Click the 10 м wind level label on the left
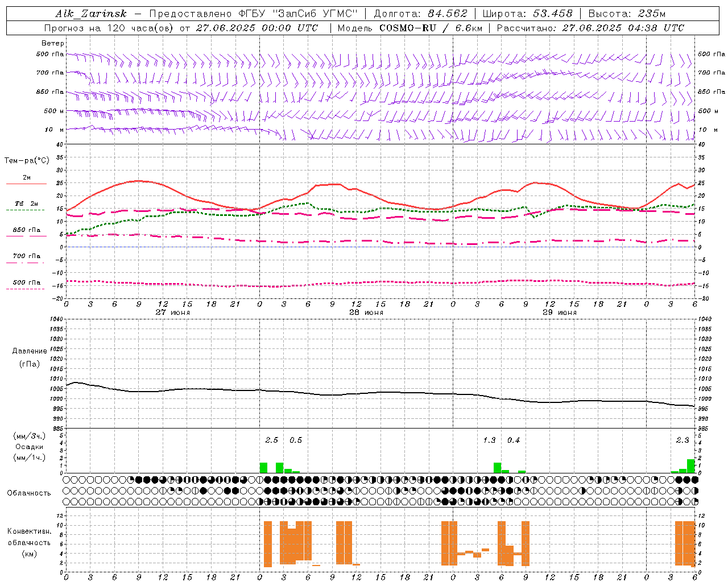728x582 pixels. [x=55, y=130]
